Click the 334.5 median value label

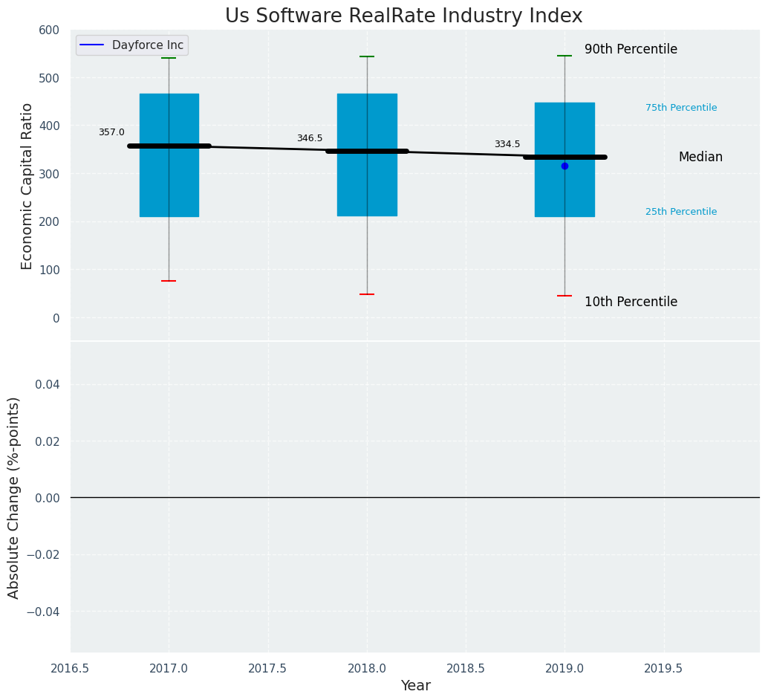coord(507,144)
